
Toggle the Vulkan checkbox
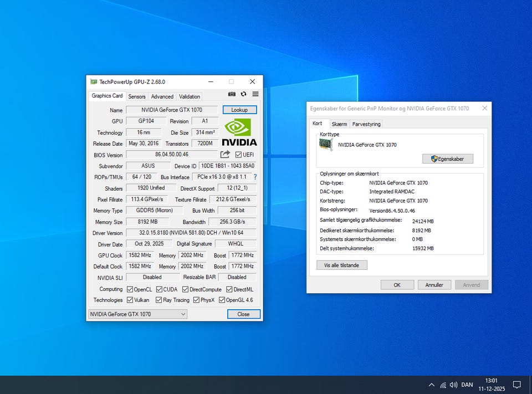(130, 300)
